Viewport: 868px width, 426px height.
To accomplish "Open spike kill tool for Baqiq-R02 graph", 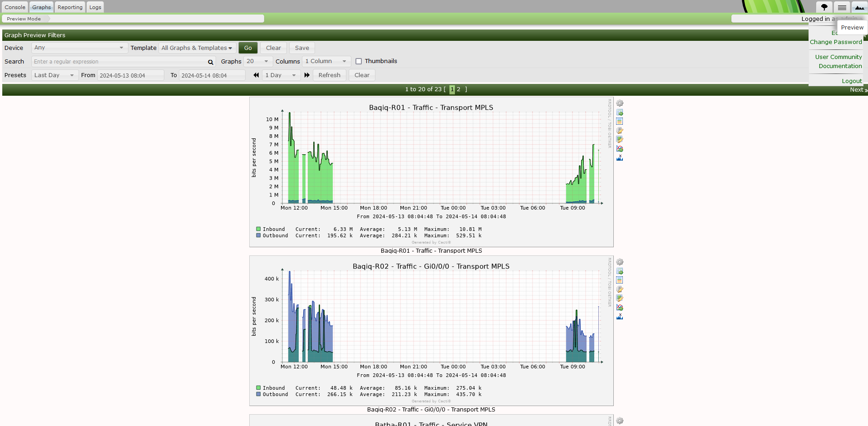I will click(620, 317).
